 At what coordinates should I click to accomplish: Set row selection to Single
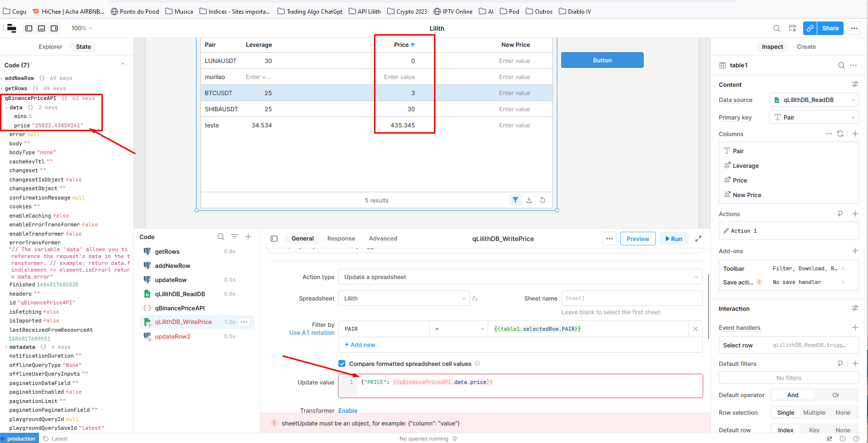786,413
